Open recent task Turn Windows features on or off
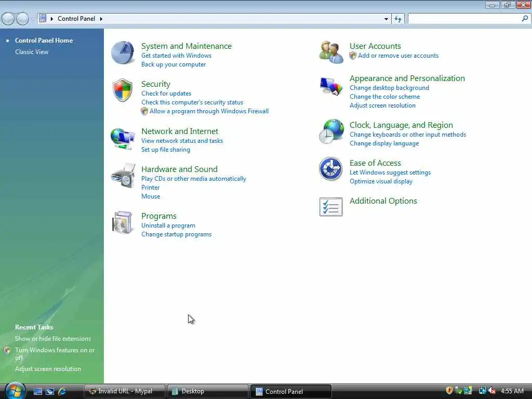The width and height of the screenshot is (532, 399). click(x=55, y=354)
